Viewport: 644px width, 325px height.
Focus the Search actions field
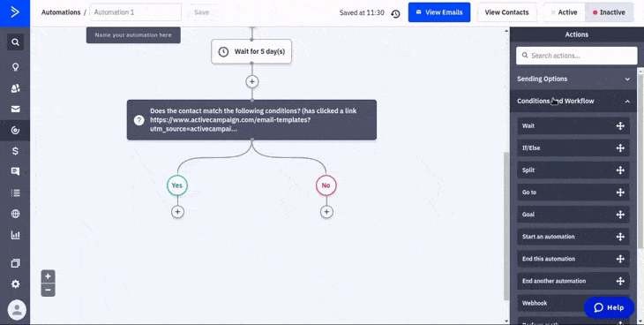coord(577,56)
